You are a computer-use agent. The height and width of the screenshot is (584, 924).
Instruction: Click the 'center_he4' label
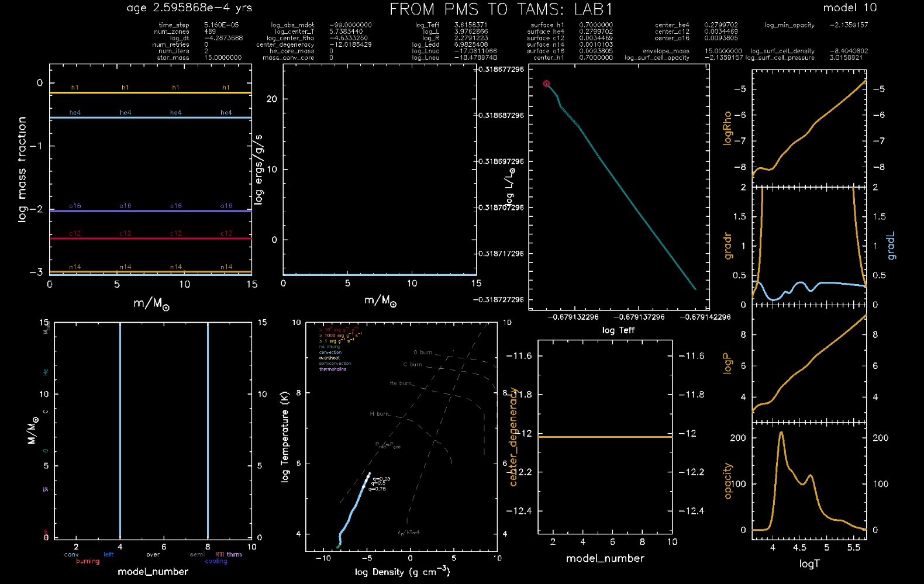[x=672, y=25]
